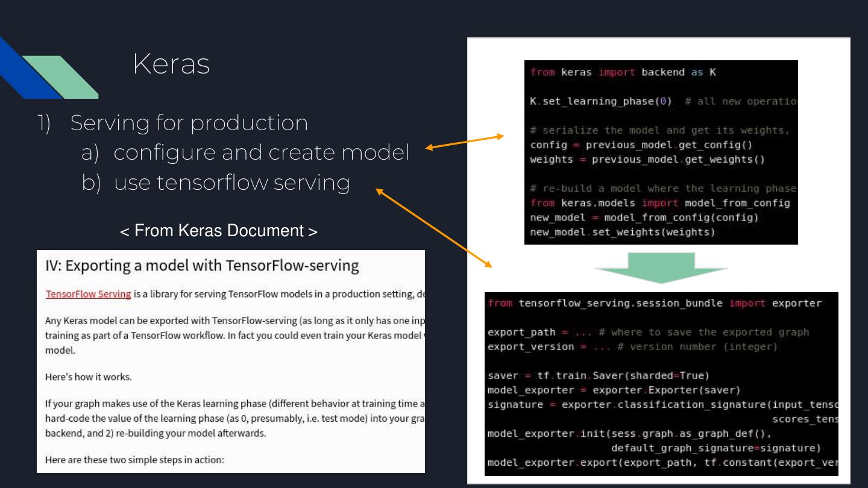Click 'Serving for production' list item

pos(189,123)
